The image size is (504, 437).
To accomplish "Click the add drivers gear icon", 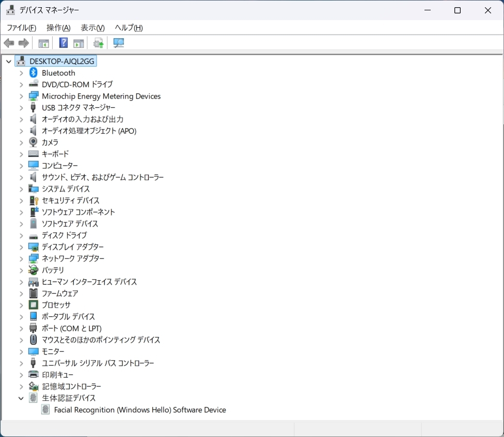I will click(x=98, y=43).
